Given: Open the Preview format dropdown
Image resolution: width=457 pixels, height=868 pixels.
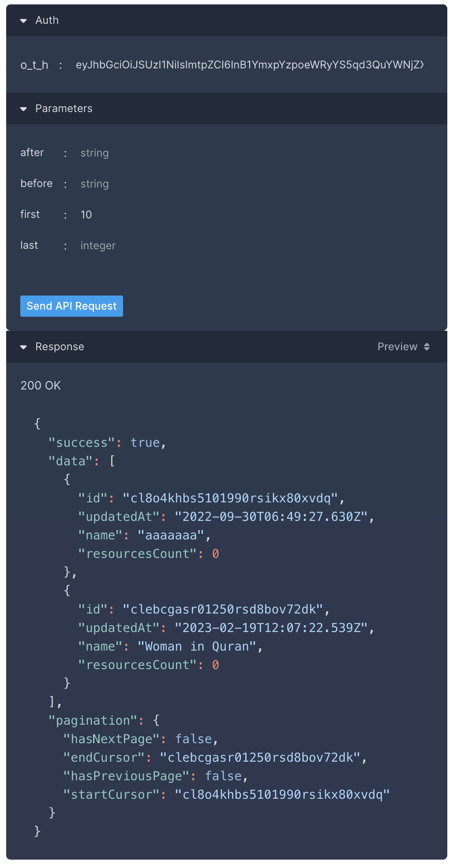Looking at the screenshot, I should click(403, 347).
